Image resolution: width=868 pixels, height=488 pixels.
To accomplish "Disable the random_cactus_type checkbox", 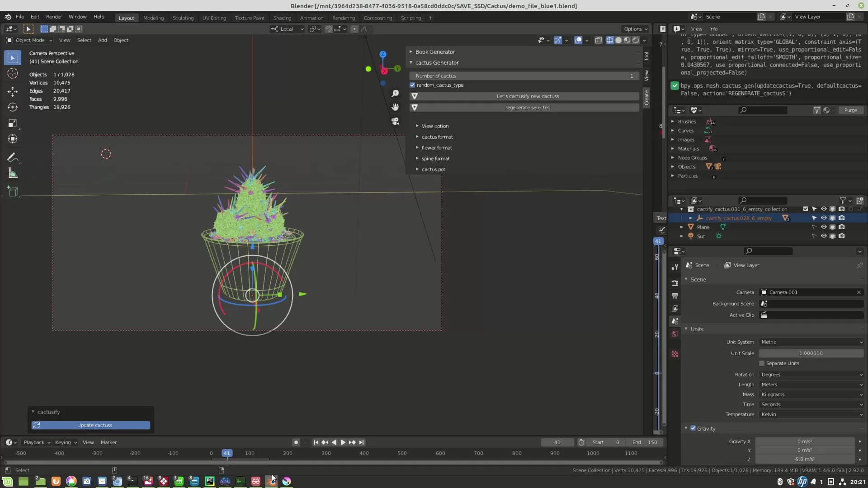I will tap(412, 85).
